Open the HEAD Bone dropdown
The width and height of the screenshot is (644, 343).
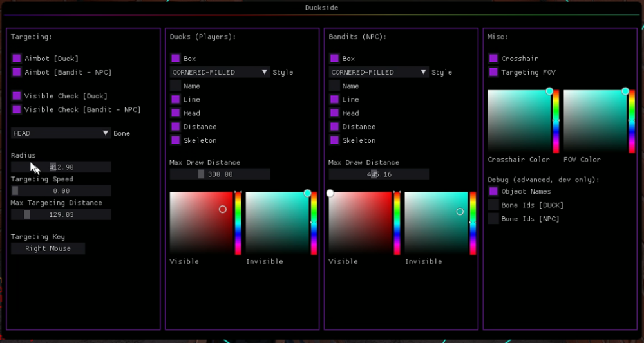(61, 133)
